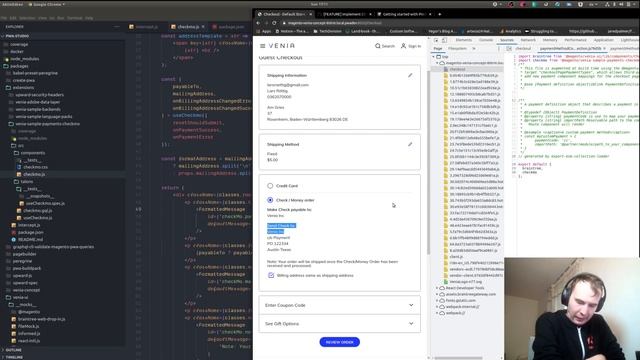
Task: Click the Apps bookmark icon
Action: click(x=259, y=31)
